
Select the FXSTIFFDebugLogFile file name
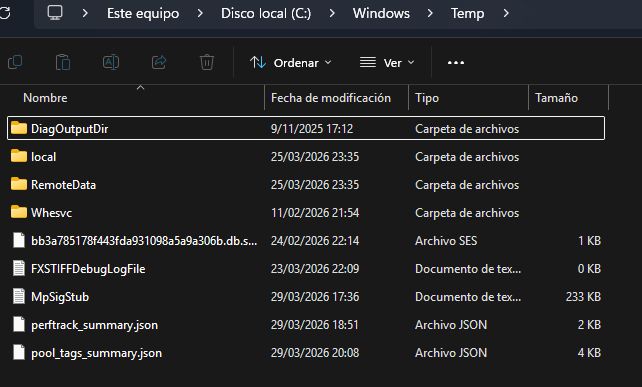click(88, 269)
